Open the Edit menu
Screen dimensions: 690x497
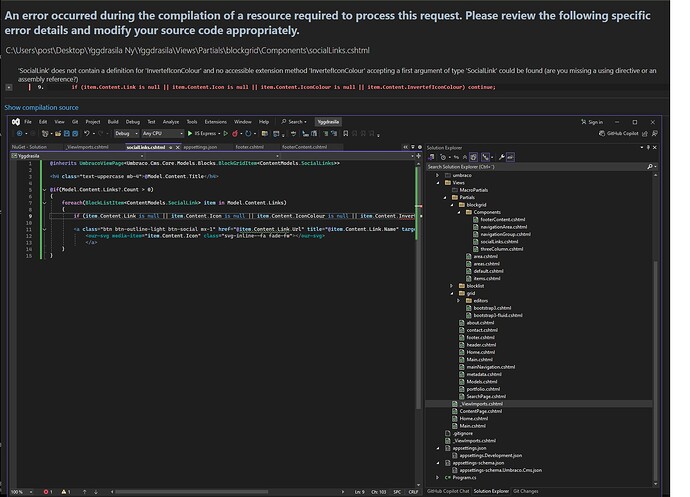click(43, 122)
